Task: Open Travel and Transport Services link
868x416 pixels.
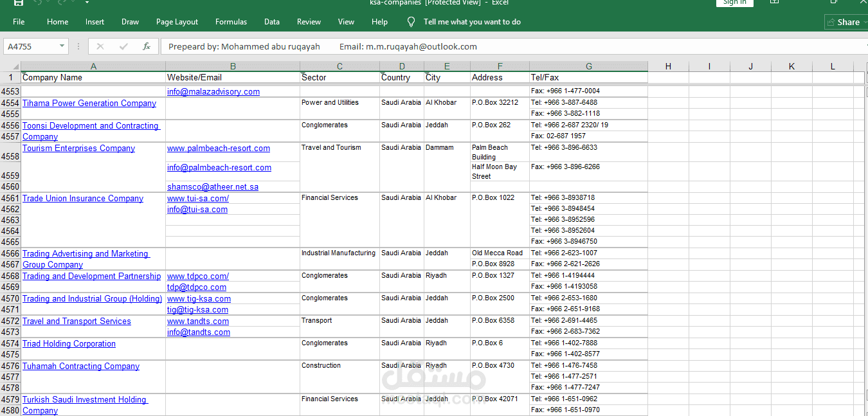Action: (x=77, y=321)
